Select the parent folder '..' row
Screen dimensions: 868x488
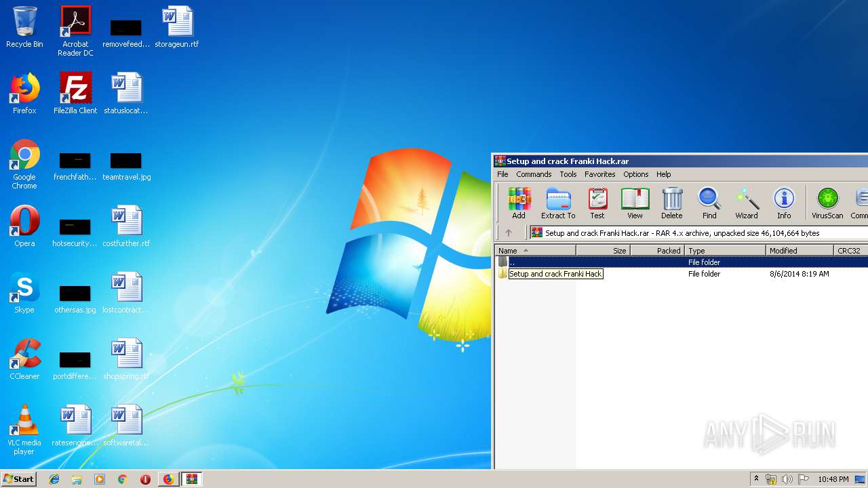coord(682,262)
